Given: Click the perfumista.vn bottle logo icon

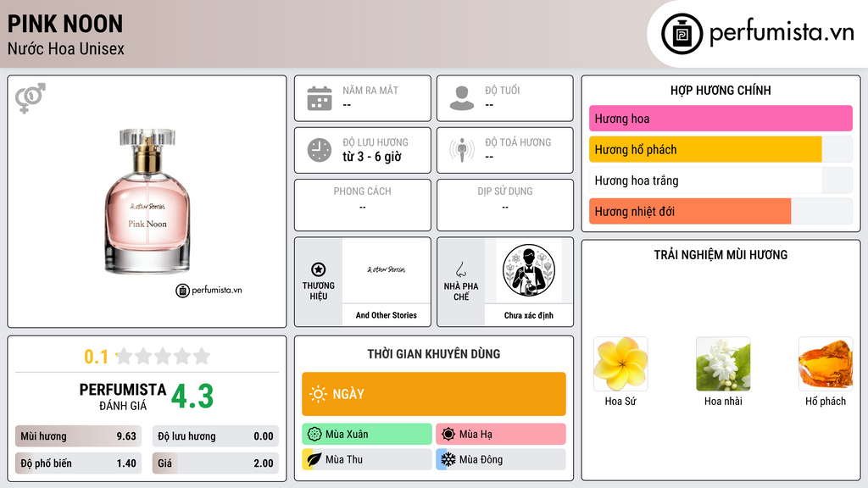Looking at the screenshot, I should [682, 34].
